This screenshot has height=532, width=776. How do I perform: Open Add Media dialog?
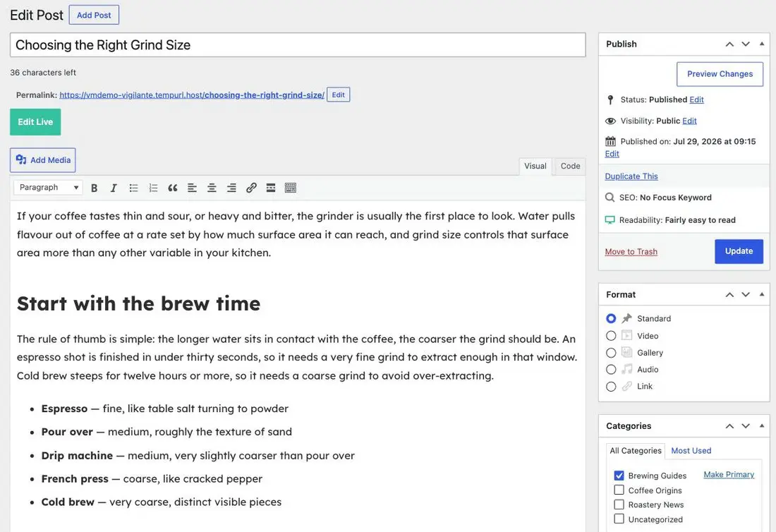click(42, 160)
